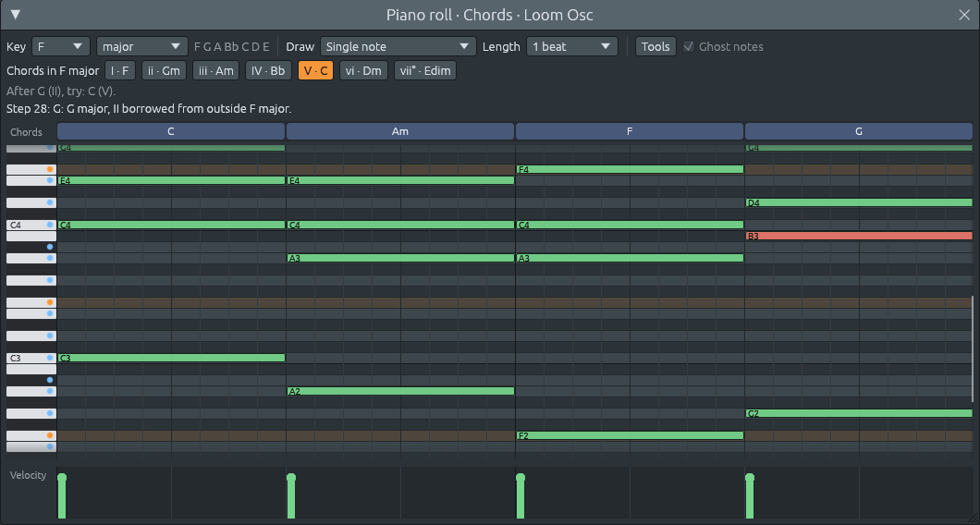Select the A3 note in the Am chord
The width and height of the screenshot is (980, 525).
[400, 258]
